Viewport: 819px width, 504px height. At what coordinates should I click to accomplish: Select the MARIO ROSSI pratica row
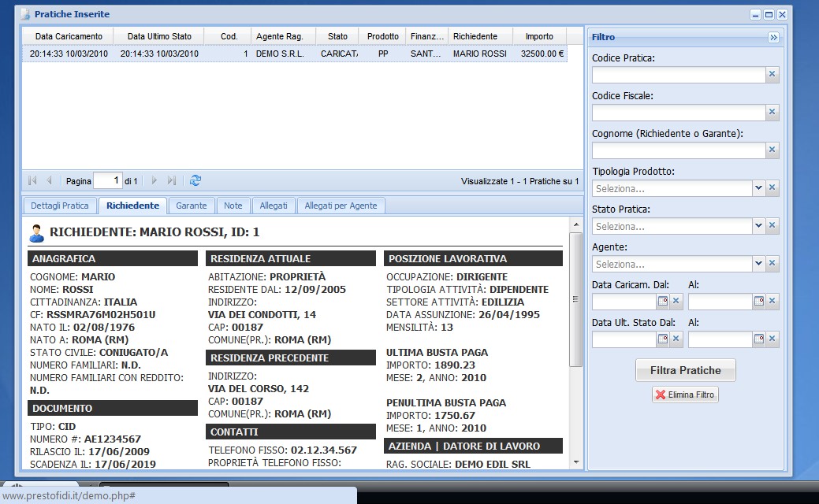coord(293,54)
